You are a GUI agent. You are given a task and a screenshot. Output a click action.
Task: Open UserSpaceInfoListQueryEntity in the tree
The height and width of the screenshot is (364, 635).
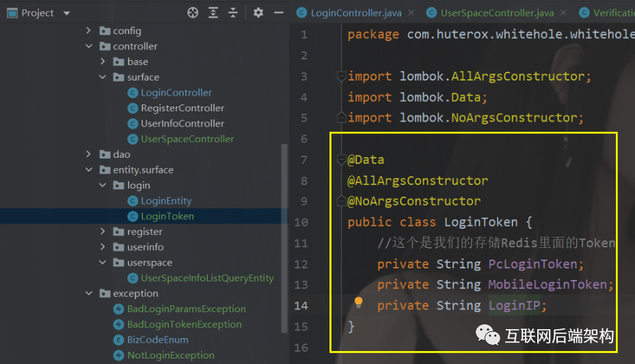tap(207, 278)
